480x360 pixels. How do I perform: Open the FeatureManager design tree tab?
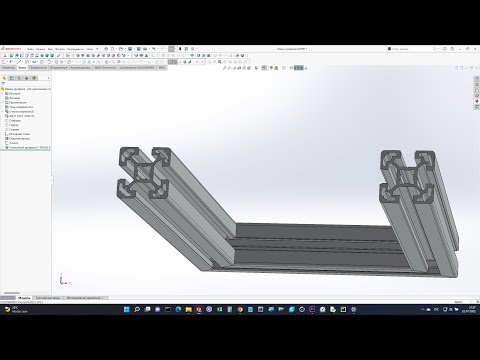[4, 78]
